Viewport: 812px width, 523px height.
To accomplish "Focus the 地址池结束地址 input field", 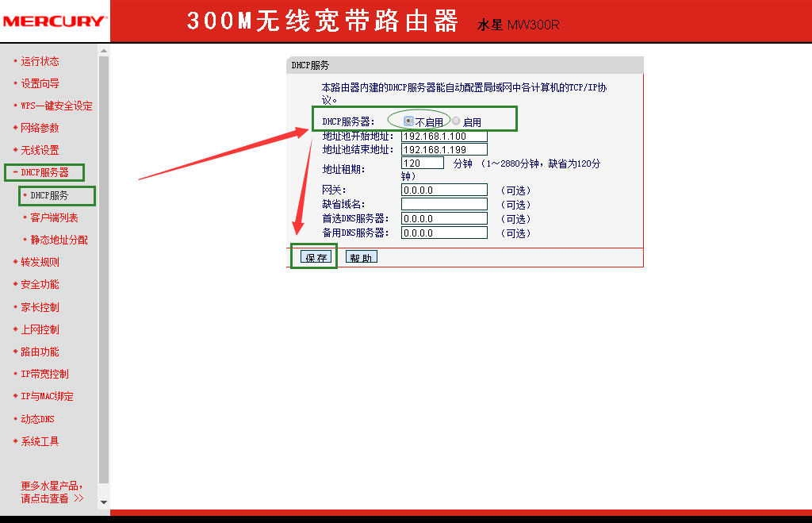I will coord(444,150).
